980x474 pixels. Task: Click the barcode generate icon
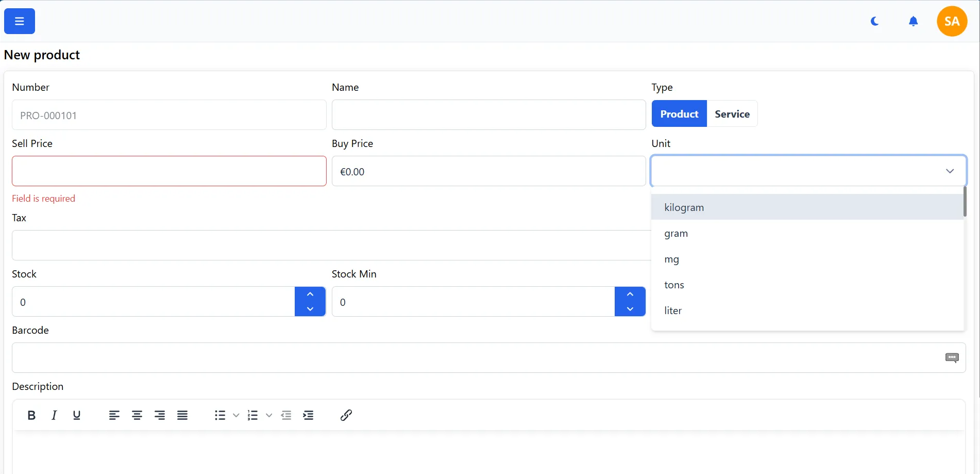point(952,357)
